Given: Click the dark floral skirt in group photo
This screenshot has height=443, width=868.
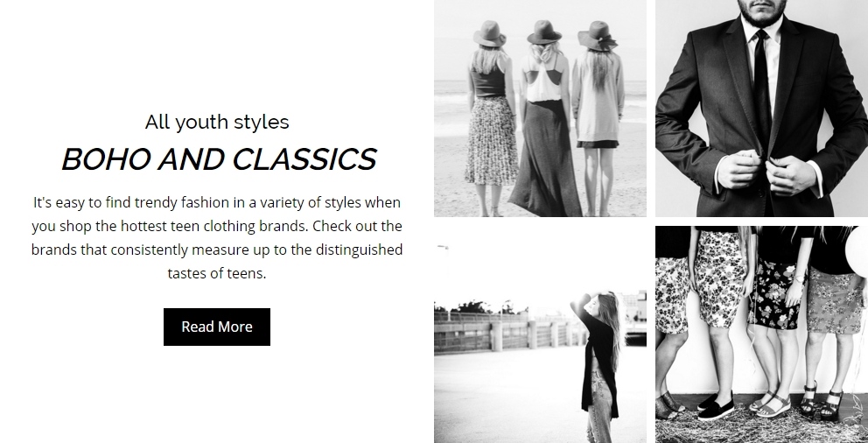Looking at the screenshot, I should 773,293.
